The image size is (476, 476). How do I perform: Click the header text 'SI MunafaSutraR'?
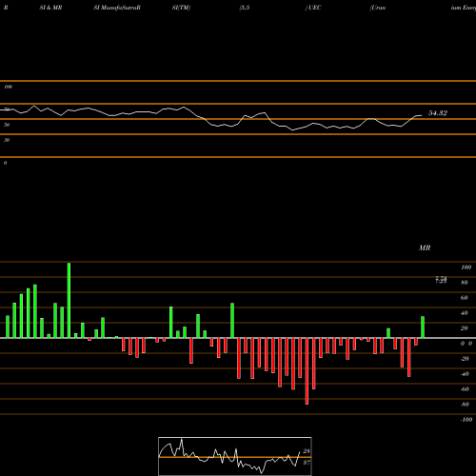tap(117, 8)
